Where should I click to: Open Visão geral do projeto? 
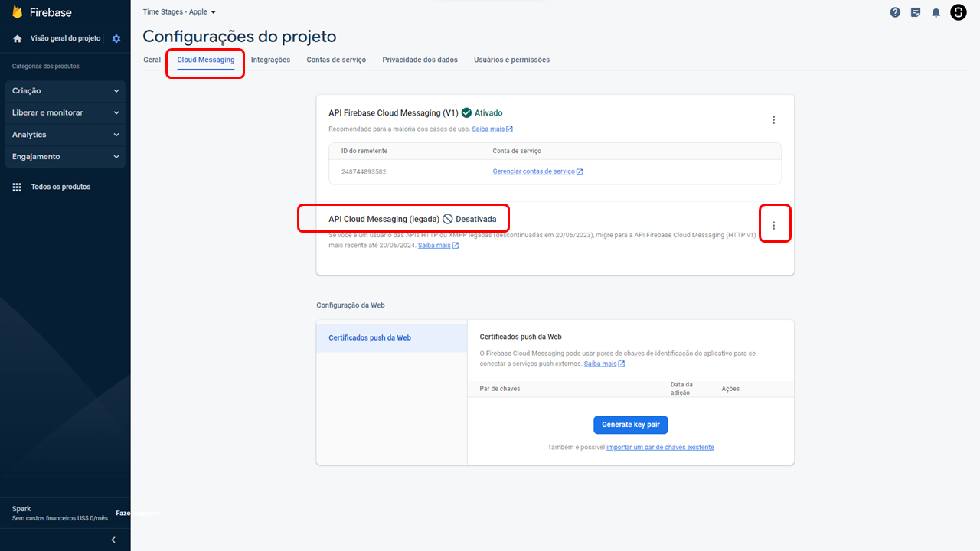point(65,38)
